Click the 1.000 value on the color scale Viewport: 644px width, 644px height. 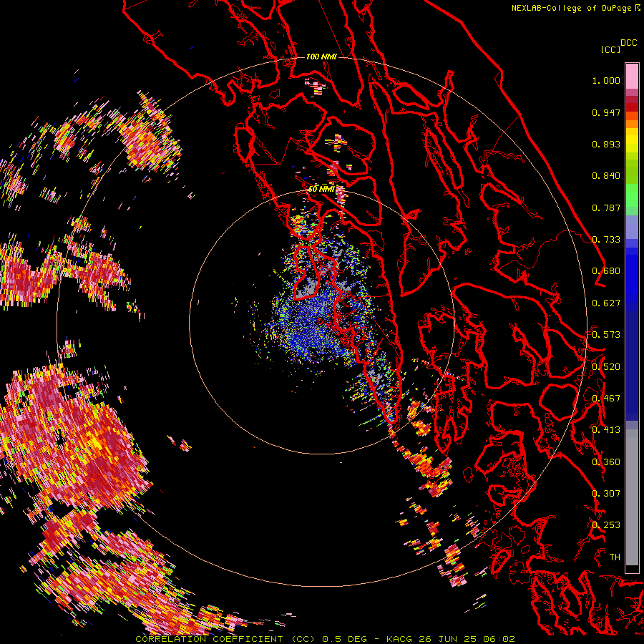(x=606, y=80)
